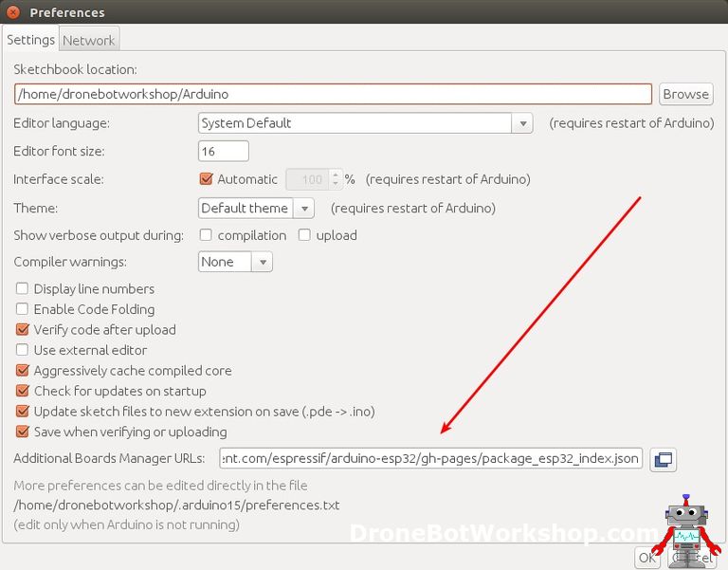The height and width of the screenshot is (570, 728).
Task: Enable Code Folding checkbox
Action: [23, 309]
